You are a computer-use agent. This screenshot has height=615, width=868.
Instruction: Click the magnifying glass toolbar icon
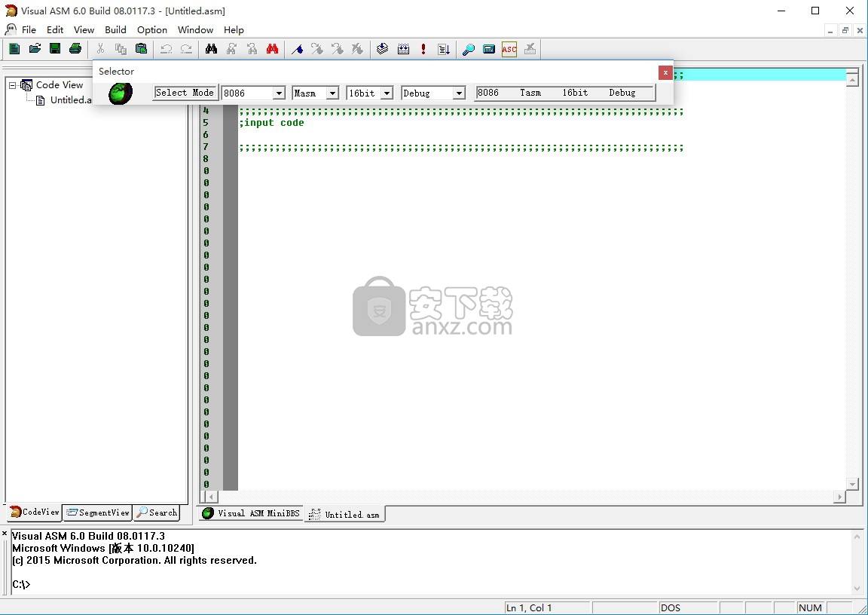pos(468,49)
